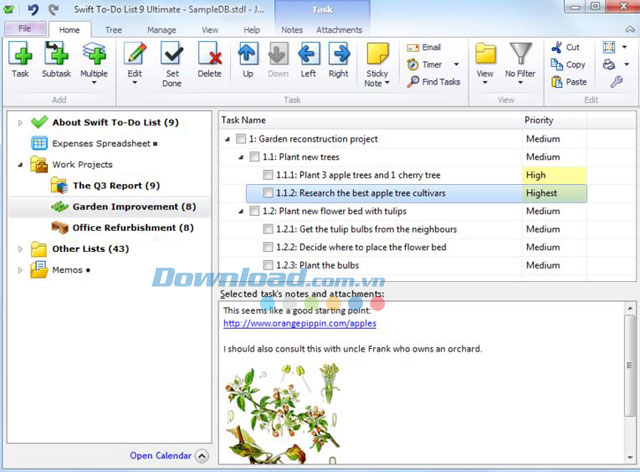The width and height of the screenshot is (640, 472).
Task: Open the orangepippin.com apples link
Action: click(300, 323)
